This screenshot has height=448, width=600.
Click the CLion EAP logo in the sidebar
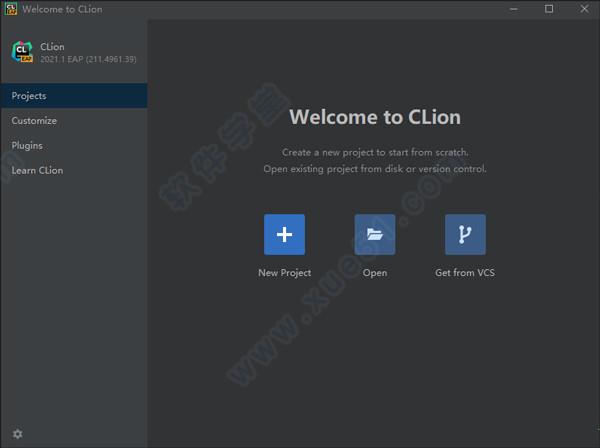coord(22,52)
